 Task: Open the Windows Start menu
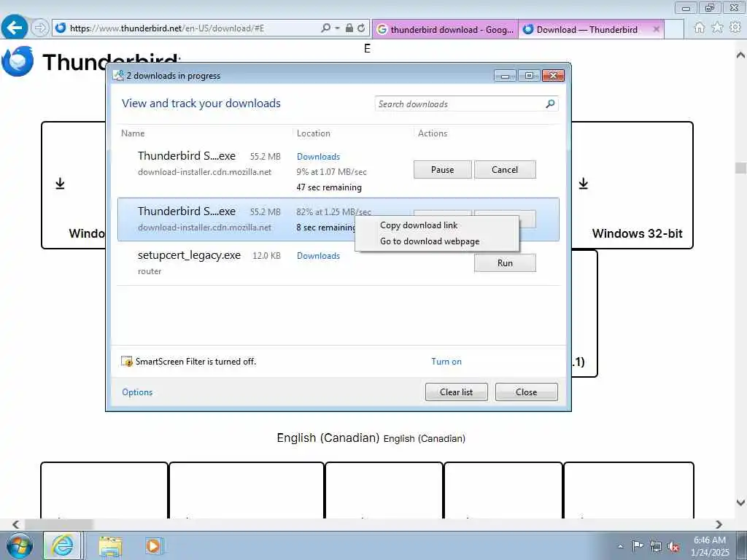[x=19, y=545]
